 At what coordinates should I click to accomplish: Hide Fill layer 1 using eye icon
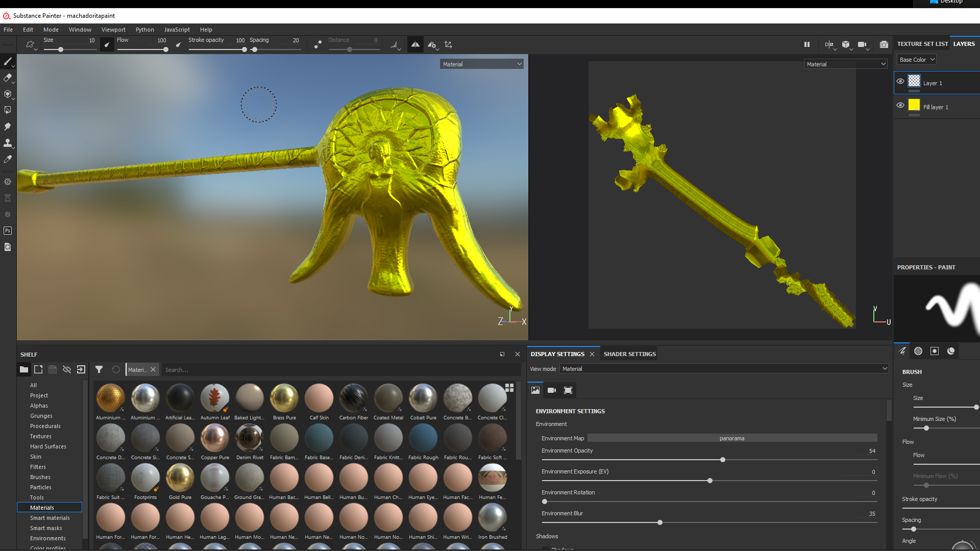click(x=900, y=105)
